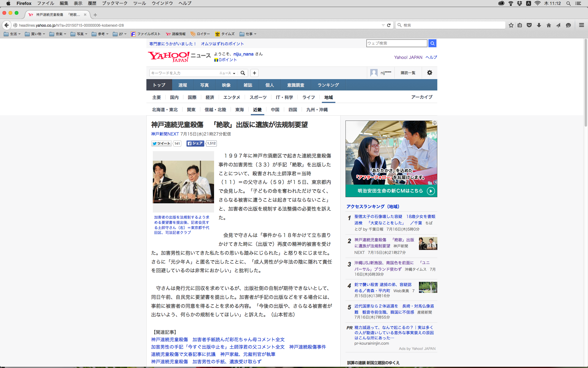Bookmark this page with the star icon
This screenshot has height=368, width=588.
point(511,25)
